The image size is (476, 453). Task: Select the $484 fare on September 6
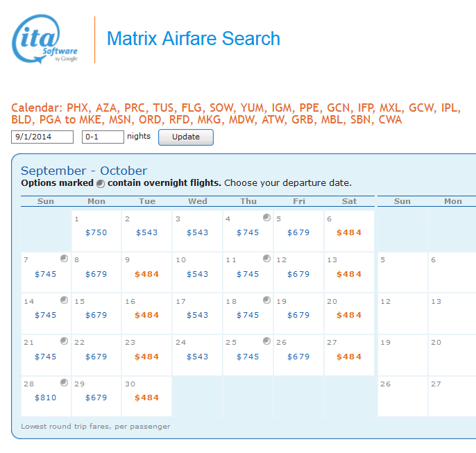349,232
